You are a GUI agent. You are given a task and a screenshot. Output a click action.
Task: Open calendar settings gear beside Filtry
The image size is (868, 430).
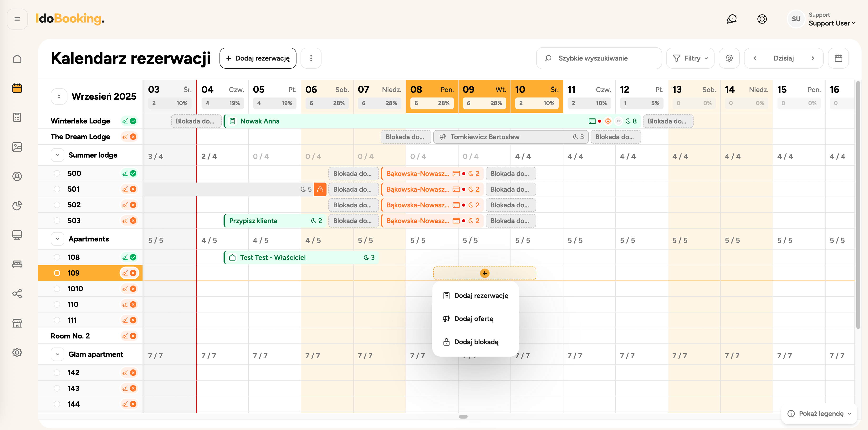[x=729, y=58]
